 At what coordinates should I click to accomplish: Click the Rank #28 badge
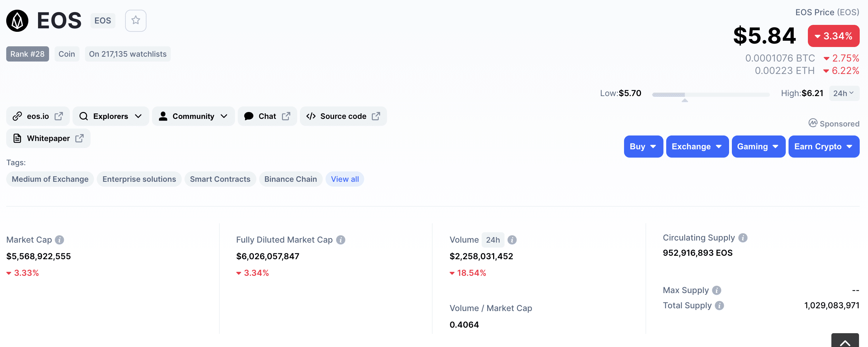click(28, 54)
